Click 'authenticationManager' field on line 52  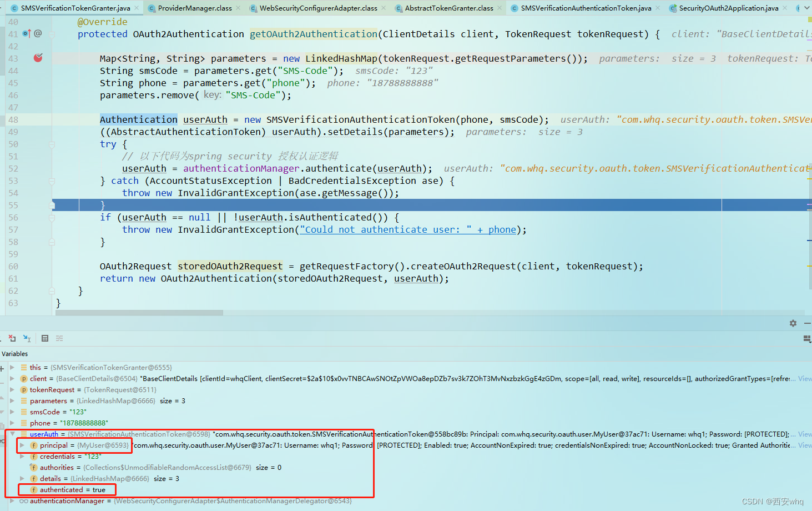(241, 169)
